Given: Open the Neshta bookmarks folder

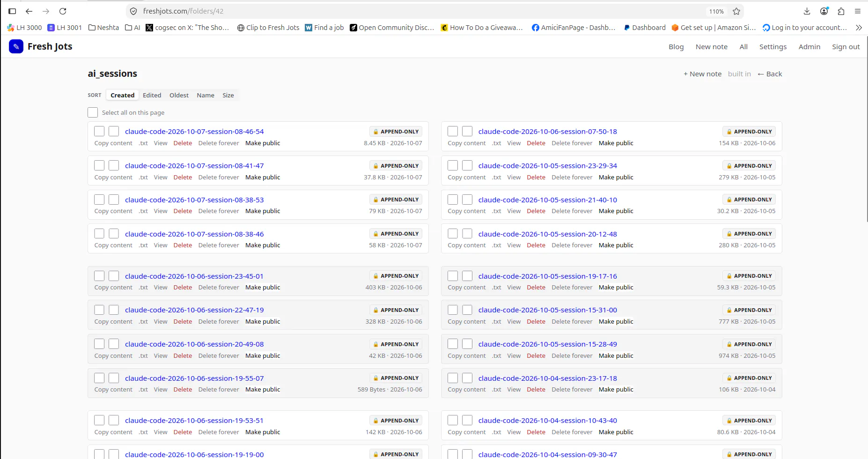Looking at the screenshot, I should click(x=103, y=28).
